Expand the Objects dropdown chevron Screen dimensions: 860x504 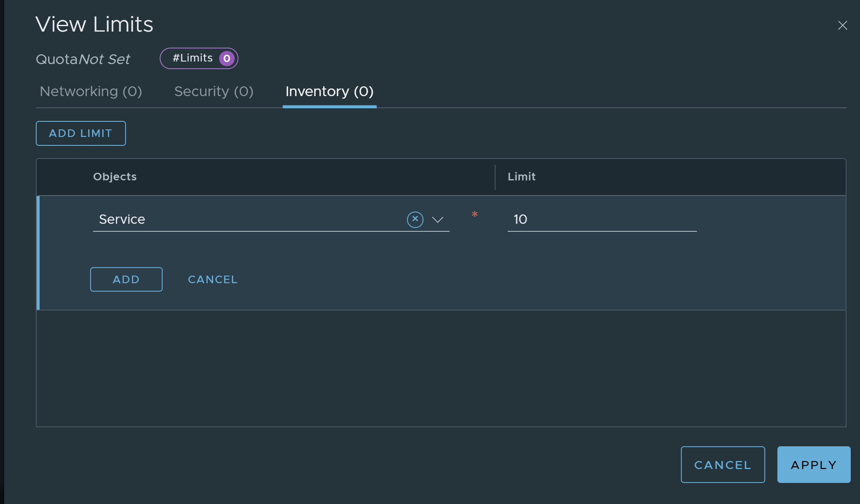click(438, 220)
